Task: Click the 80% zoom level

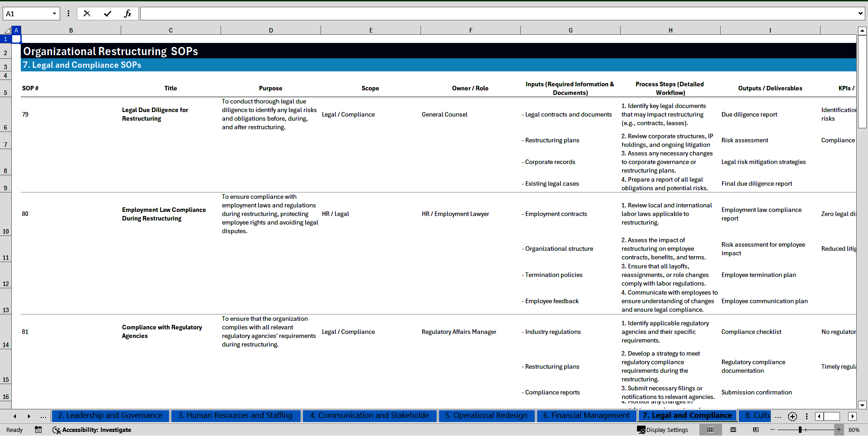Action: 854,430
